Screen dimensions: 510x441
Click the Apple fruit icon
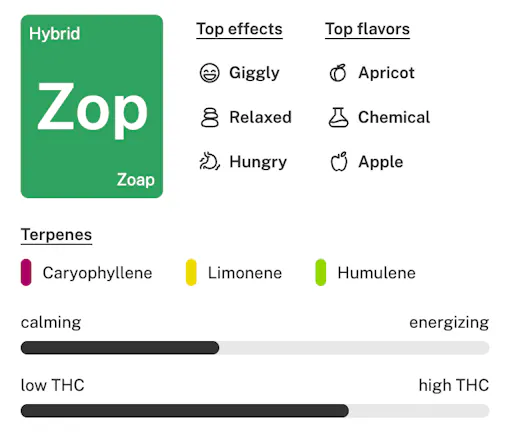click(x=339, y=161)
